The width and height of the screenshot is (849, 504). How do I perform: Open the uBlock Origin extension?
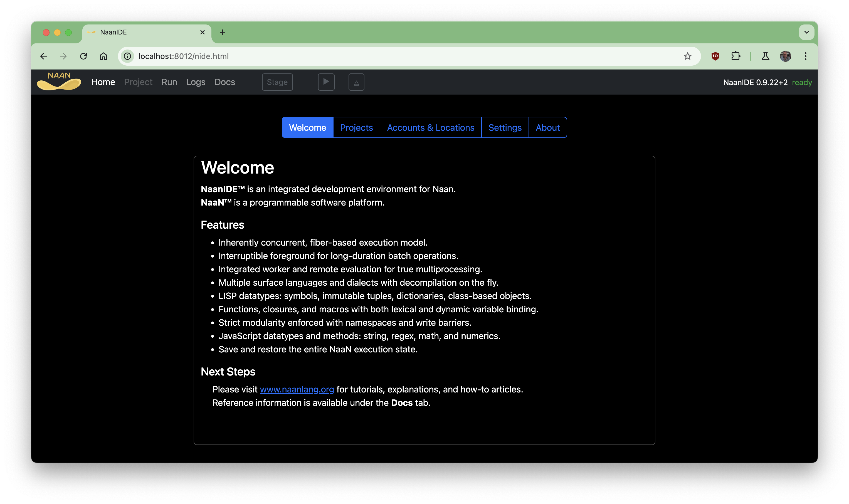coord(715,56)
